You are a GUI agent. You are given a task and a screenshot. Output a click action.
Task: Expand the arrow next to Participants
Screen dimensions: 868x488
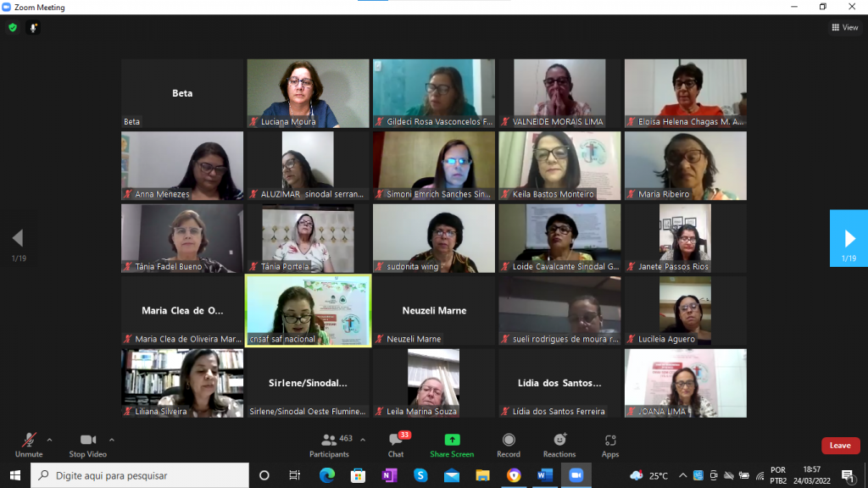point(363,440)
